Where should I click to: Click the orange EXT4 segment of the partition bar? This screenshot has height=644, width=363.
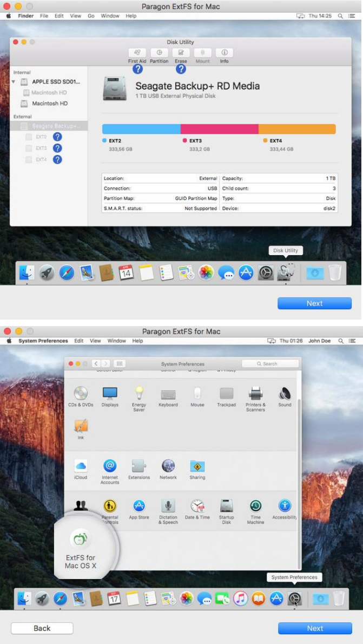(x=297, y=129)
